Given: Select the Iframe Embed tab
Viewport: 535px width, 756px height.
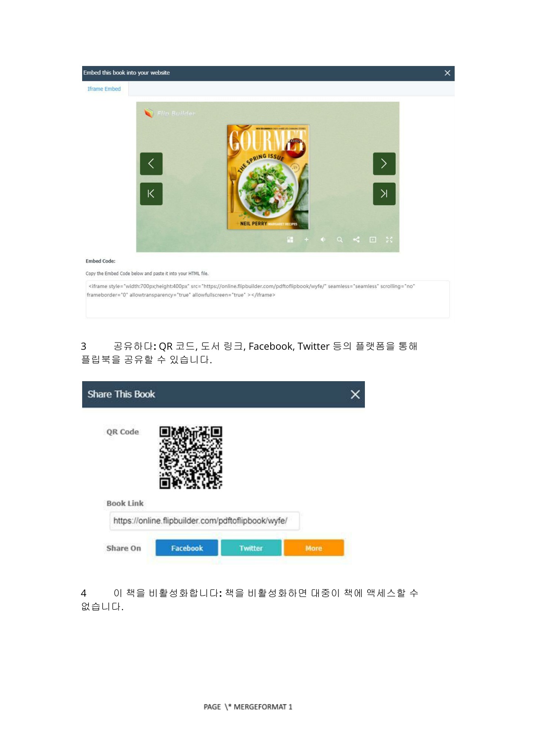Looking at the screenshot, I should coord(104,89).
